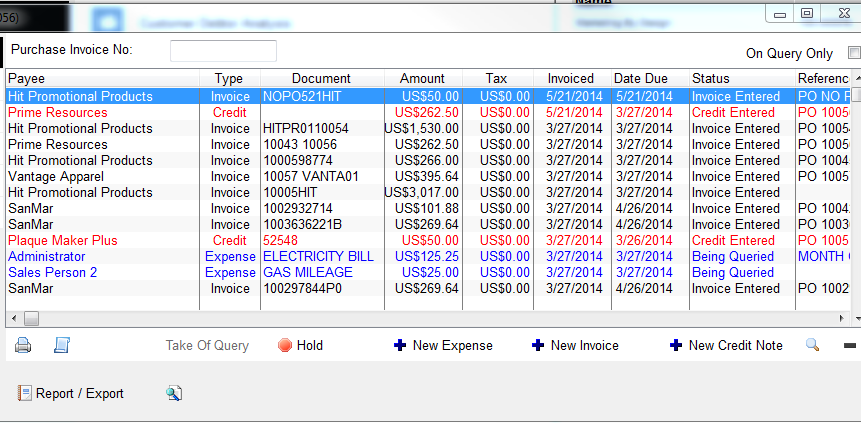Sort by the Type column header

pyautogui.click(x=230, y=79)
